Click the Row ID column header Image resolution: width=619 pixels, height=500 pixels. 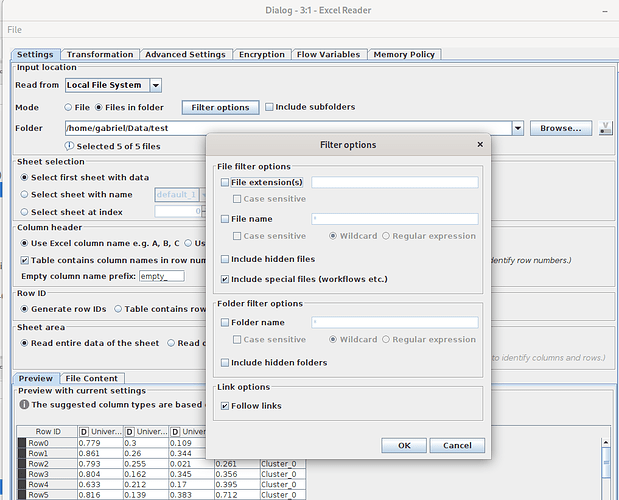(x=47, y=431)
